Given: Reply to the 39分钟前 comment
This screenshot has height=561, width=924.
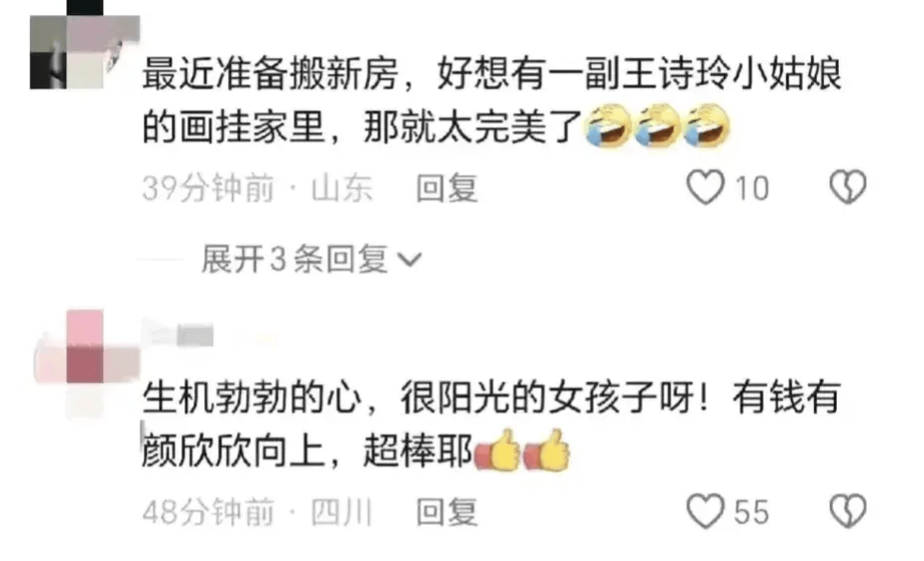Looking at the screenshot, I should (x=447, y=189).
